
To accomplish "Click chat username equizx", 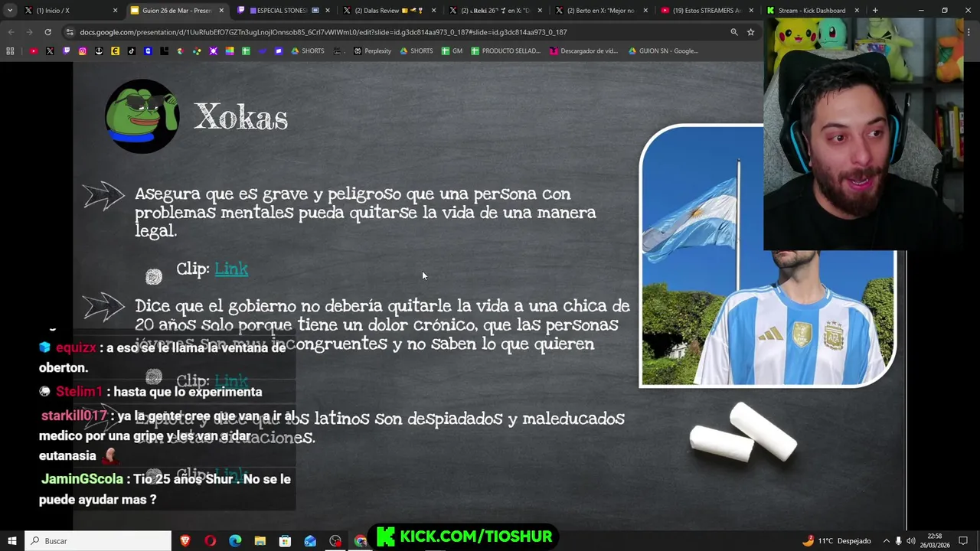I will 76,347.
